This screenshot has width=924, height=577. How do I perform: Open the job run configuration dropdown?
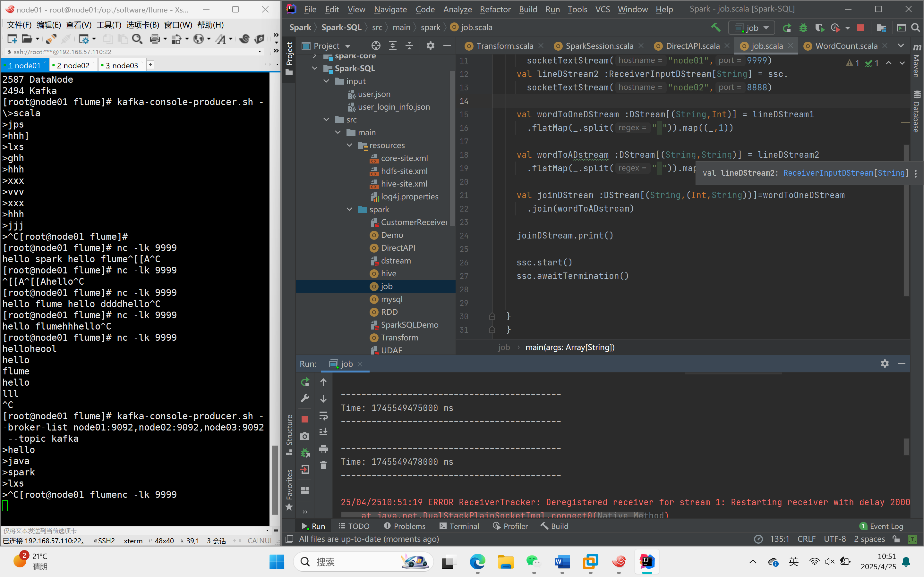point(751,28)
